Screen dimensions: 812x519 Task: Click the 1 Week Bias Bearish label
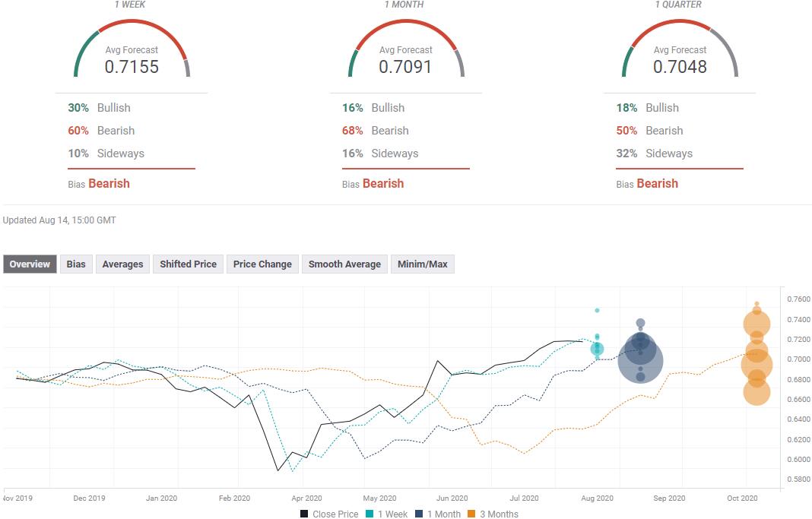point(109,183)
